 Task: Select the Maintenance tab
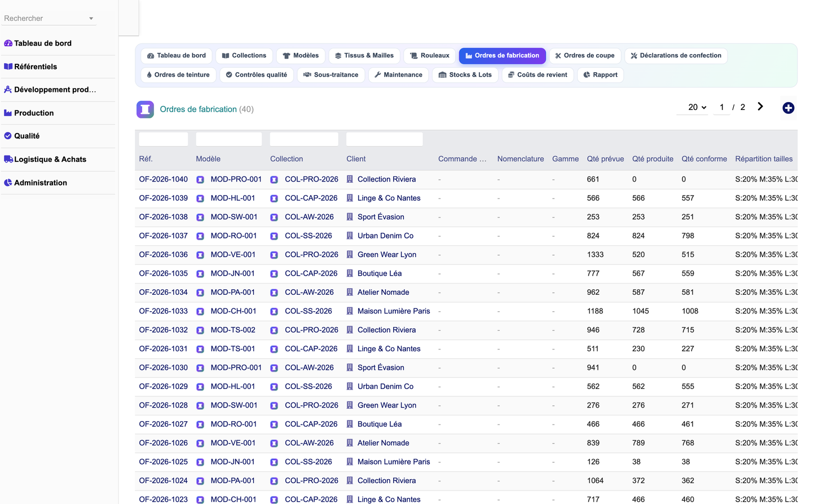(398, 75)
